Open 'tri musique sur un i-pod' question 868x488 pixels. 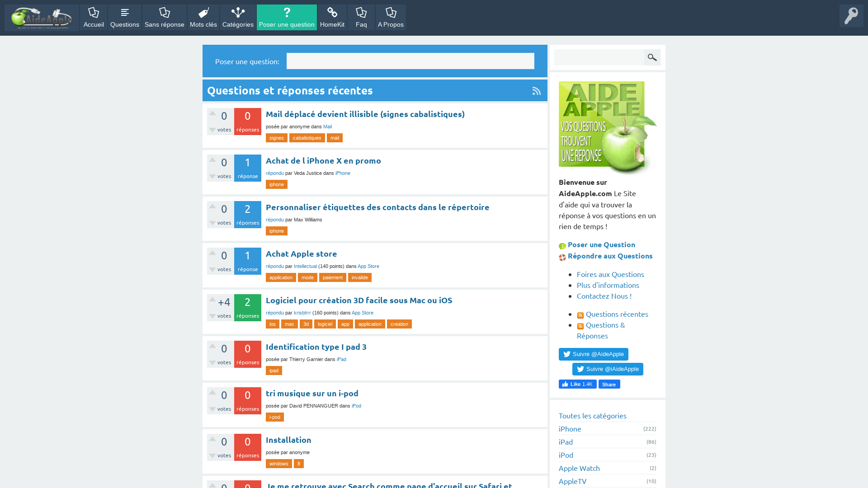click(312, 393)
